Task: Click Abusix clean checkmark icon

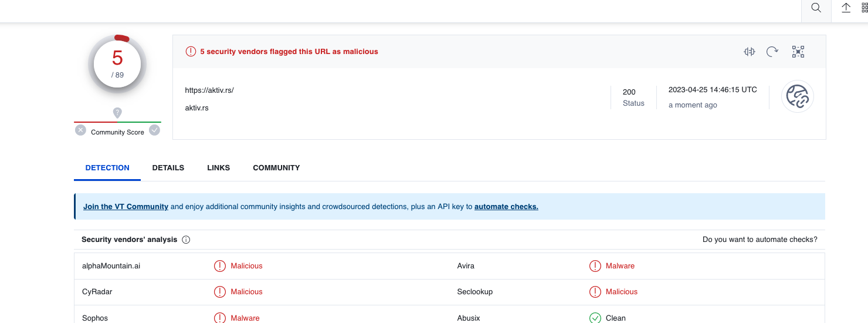Action: (x=595, y=318)
